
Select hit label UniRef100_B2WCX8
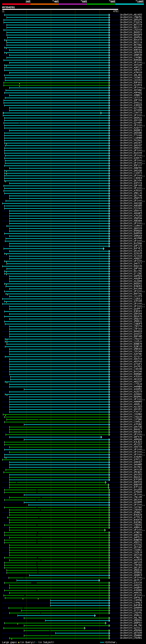point(131,347)
